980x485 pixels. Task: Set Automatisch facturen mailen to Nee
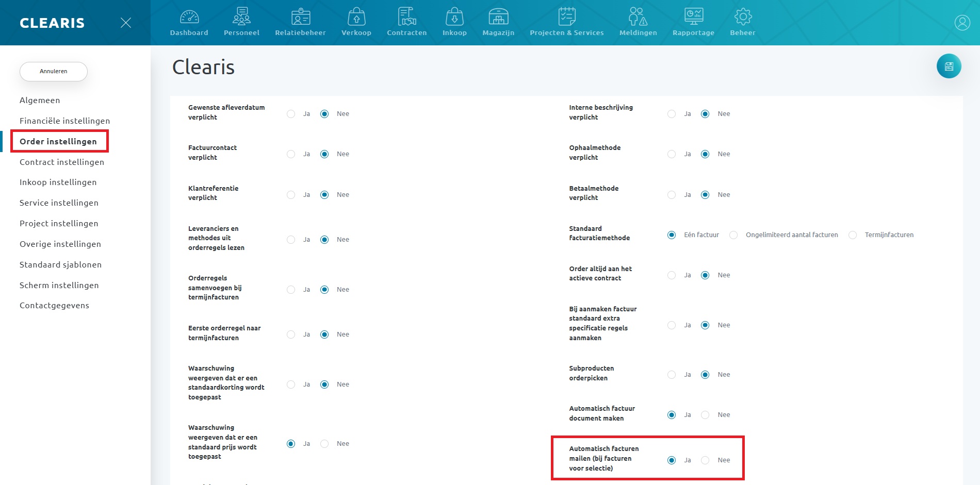(x=705, y=460)
